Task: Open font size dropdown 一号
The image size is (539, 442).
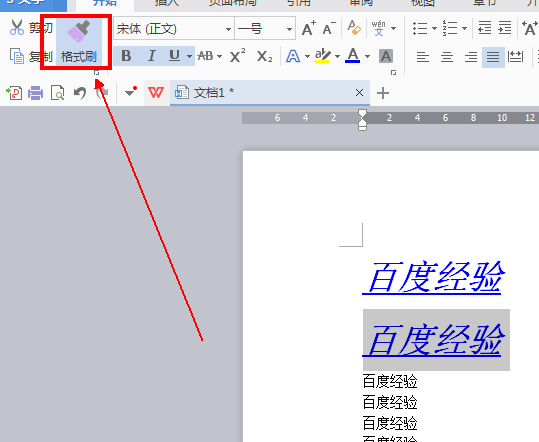Action: point(289,29)
